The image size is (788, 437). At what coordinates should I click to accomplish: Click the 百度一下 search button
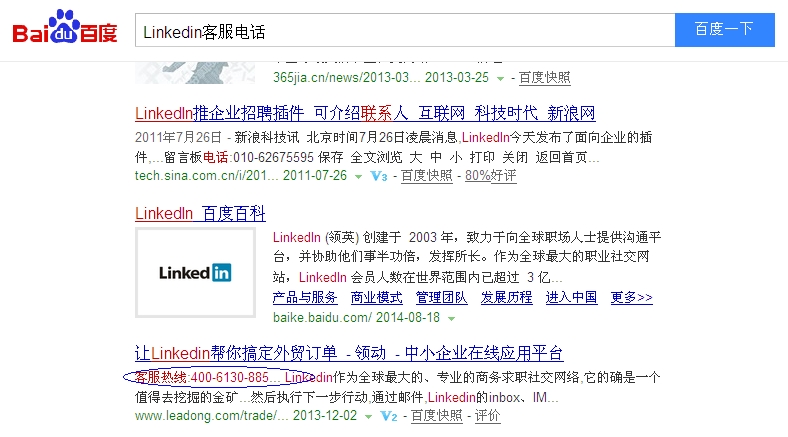tap(725, 30)
